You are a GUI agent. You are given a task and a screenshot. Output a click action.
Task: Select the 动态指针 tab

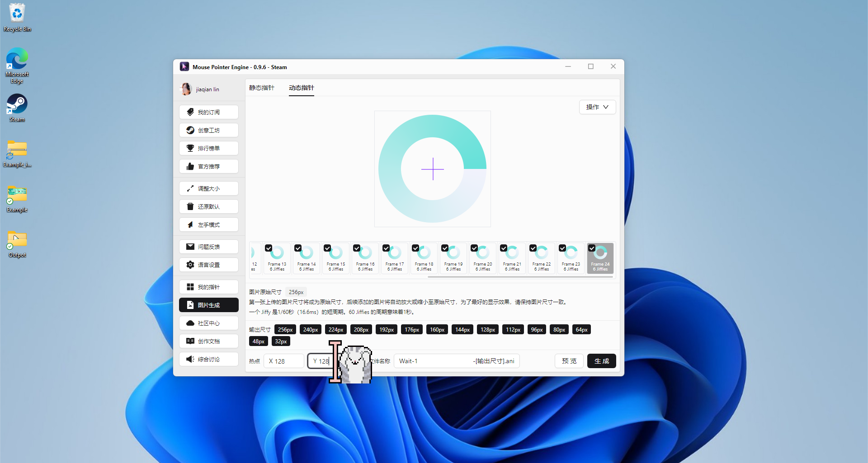(301, 88)
